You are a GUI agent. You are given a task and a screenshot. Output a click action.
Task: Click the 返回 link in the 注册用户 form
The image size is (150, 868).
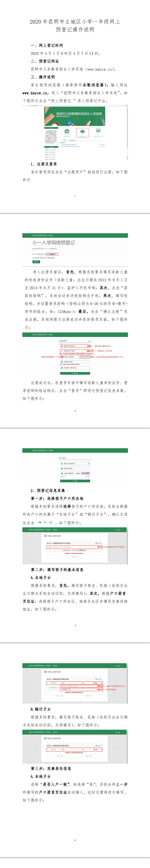[90, 341]
